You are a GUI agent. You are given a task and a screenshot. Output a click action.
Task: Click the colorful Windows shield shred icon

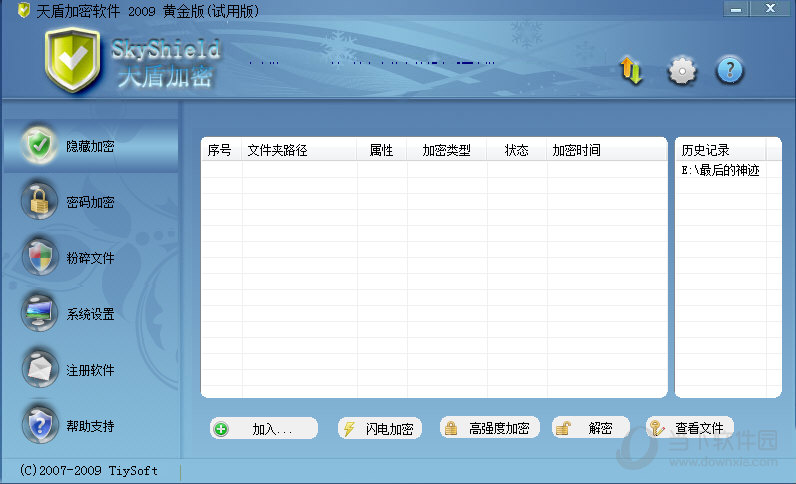click(x=39, y=257)
